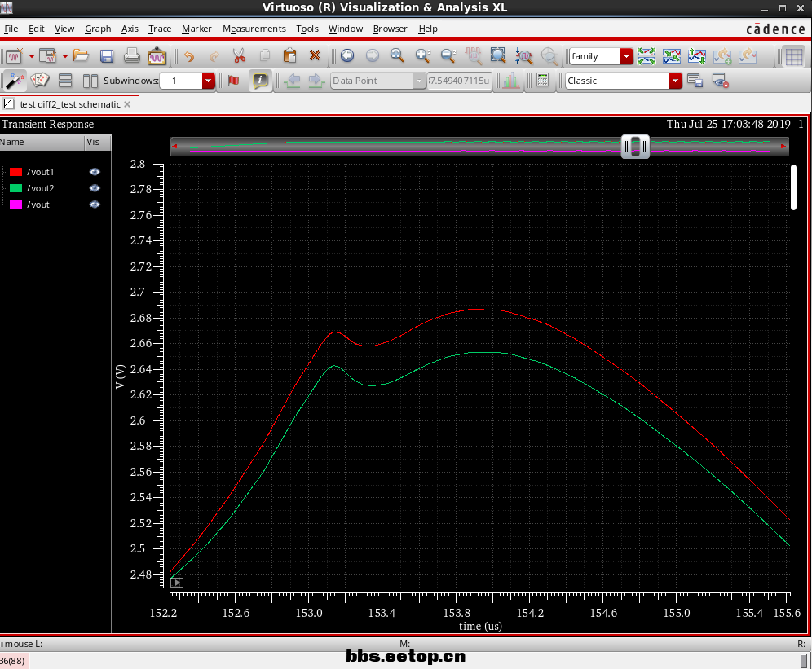Open the Measurements menu
The image size is (812, 669).
point(254,29)
